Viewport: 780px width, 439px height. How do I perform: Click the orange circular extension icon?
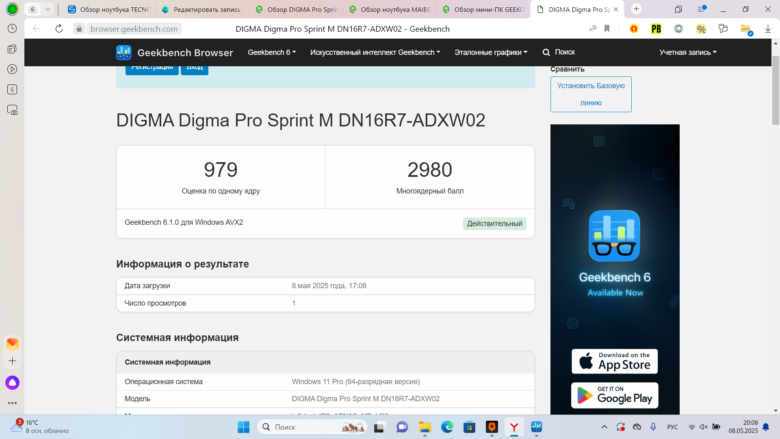(x=634, y=29)
